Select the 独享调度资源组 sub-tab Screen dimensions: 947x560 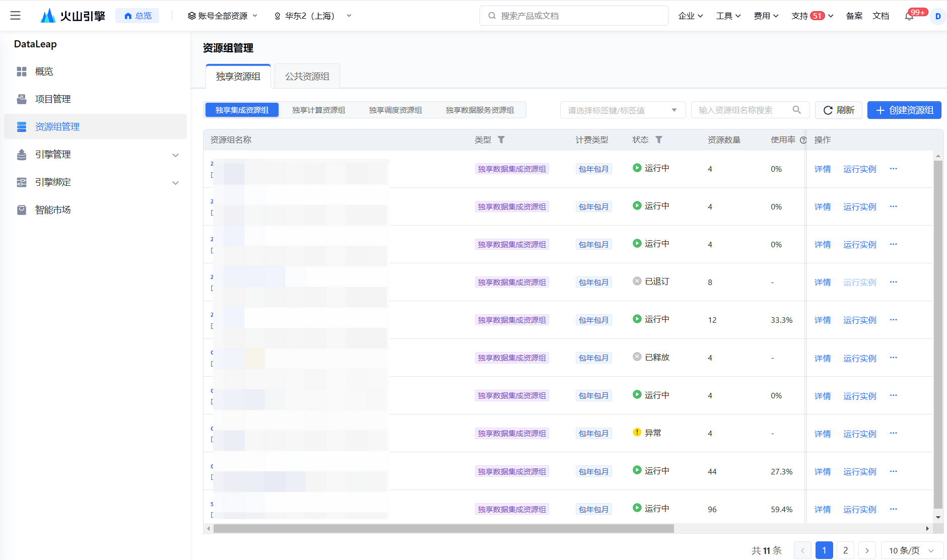pos(395,110)
